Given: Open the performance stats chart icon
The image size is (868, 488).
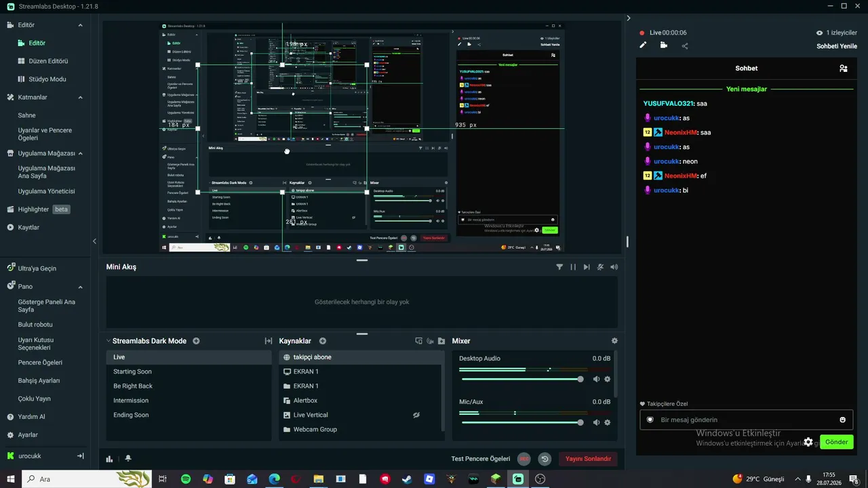Looking at the screenshot, I should pos(109,459).
